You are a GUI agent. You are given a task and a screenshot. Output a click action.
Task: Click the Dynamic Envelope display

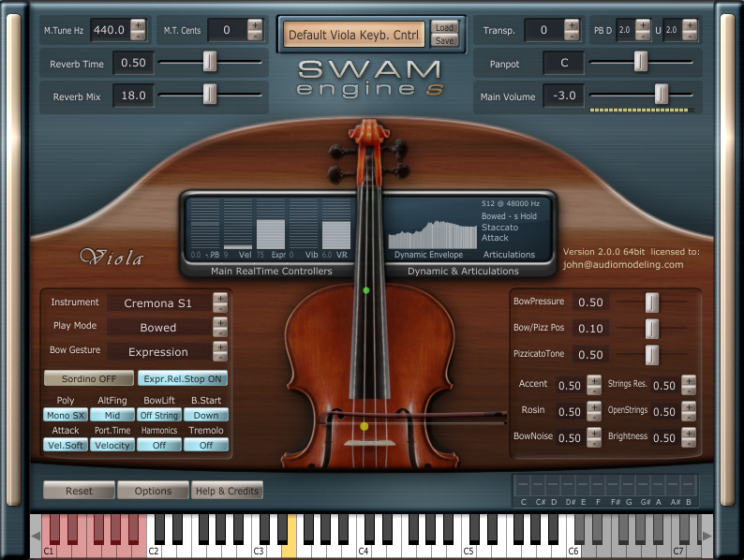point(432,234)
